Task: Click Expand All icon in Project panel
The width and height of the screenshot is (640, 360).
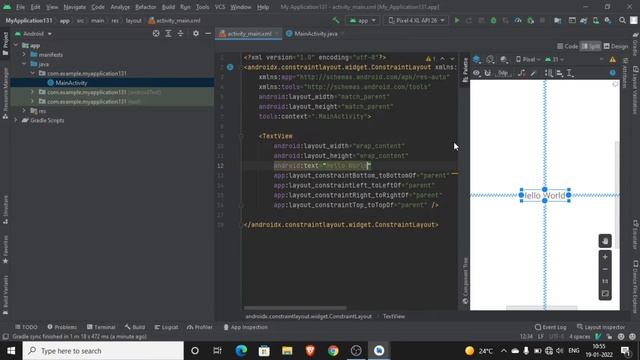Action: click(x=168, y=33)
